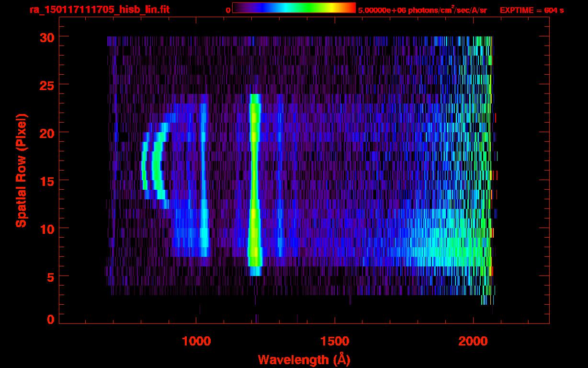
Task: Click the 1000 wavelength tick label
Action: coord(196,341)
